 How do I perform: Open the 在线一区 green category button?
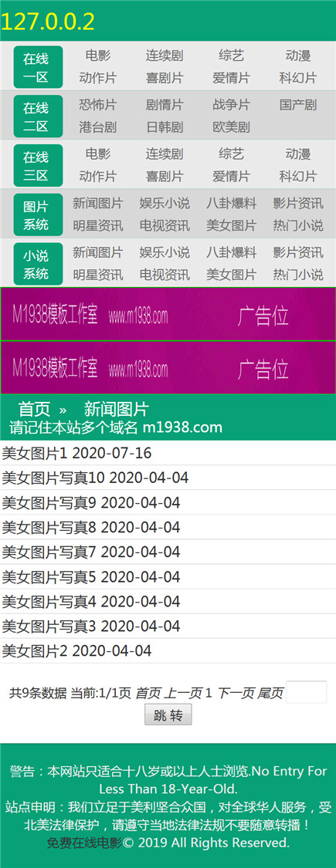38,67
